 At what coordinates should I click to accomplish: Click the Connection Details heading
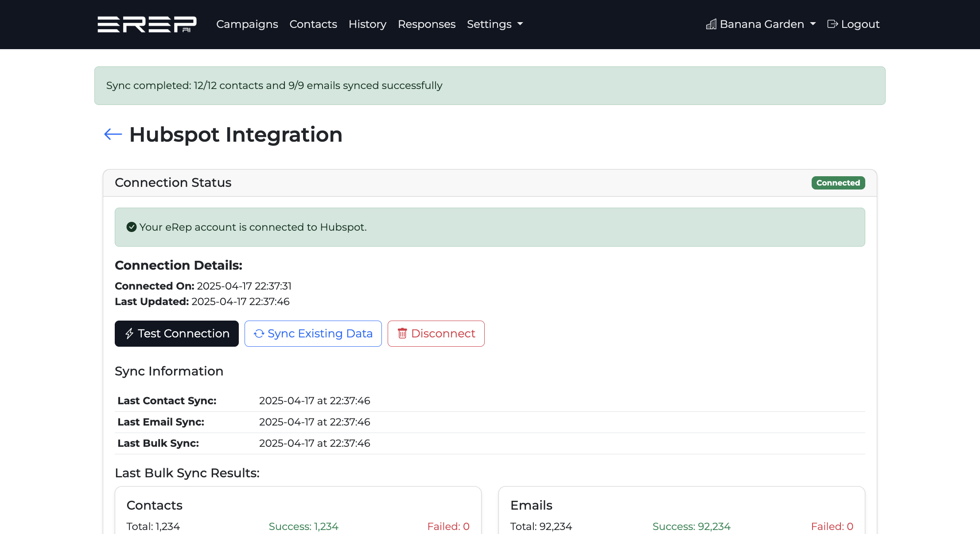coord(179,265)
